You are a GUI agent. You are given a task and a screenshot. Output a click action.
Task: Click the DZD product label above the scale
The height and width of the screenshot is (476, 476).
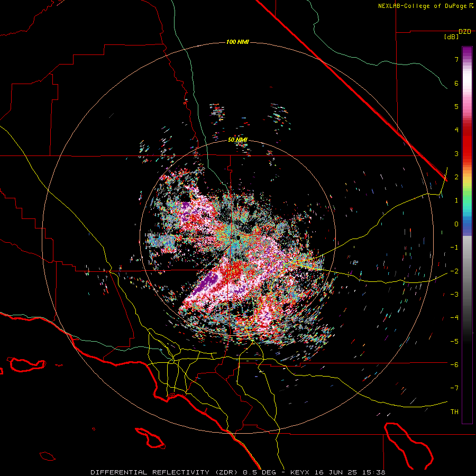pos(465,32)
